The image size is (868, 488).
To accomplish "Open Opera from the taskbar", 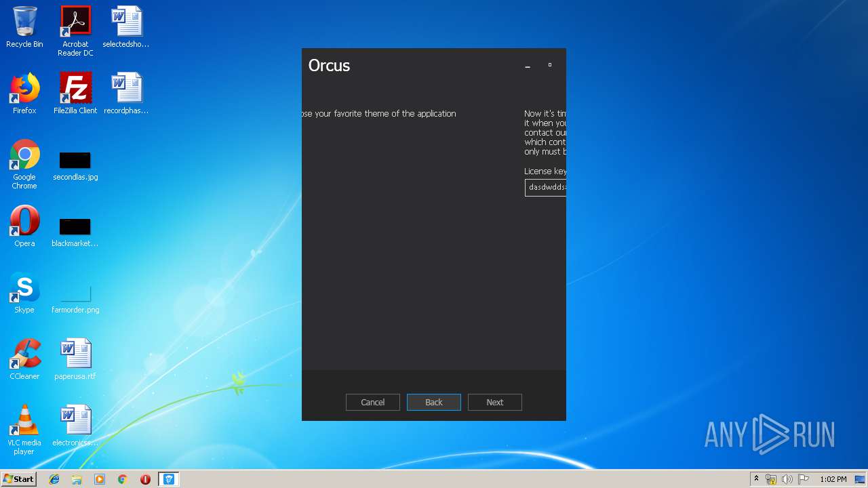I will 145,479.
